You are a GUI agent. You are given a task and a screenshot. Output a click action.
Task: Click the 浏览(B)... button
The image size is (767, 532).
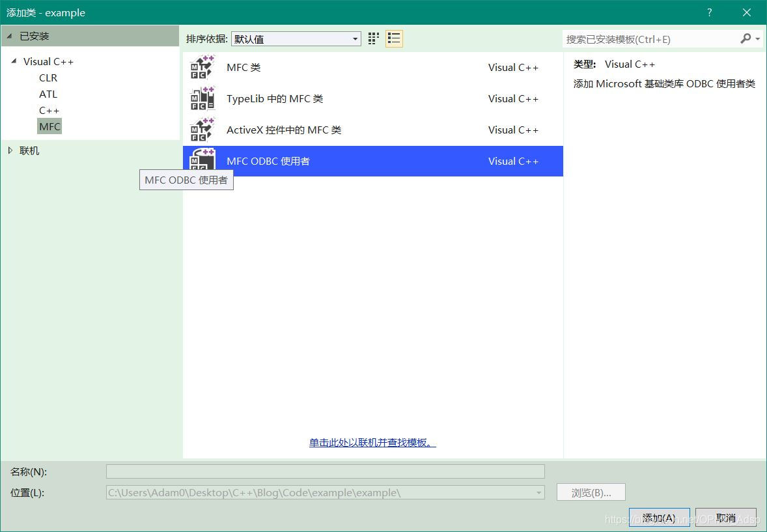591,493
